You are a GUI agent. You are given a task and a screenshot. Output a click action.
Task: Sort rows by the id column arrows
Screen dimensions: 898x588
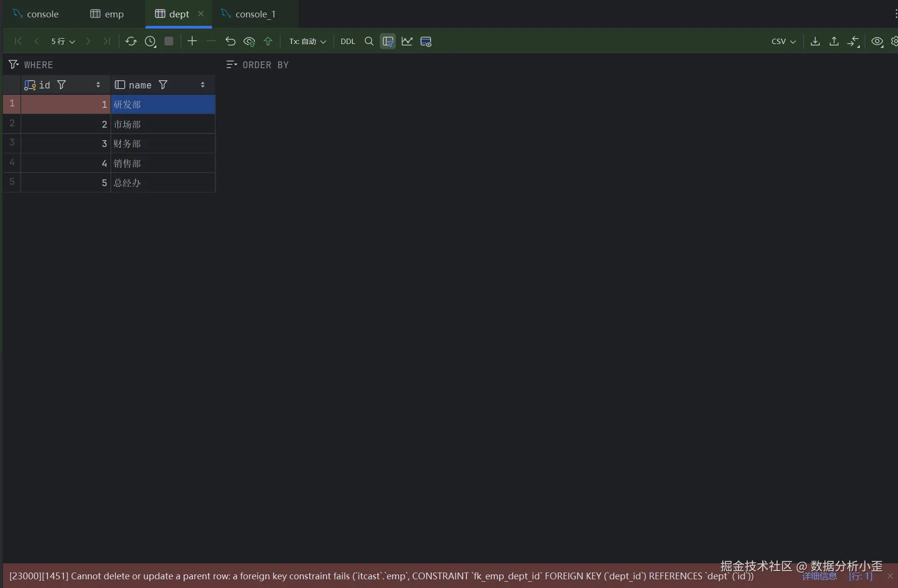(x=98, y=85)
